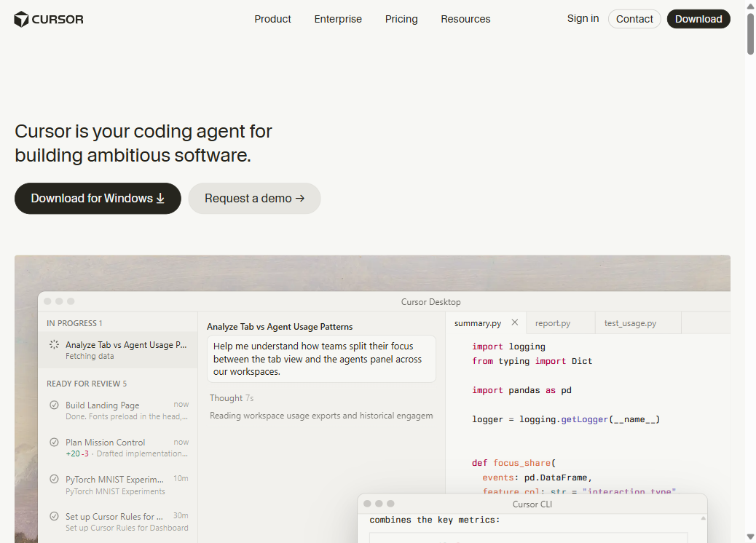This screenshot has width=756, height=543.
Task: Click the 'events: pd.DataFrame,' code line
Action: [537, 477]
